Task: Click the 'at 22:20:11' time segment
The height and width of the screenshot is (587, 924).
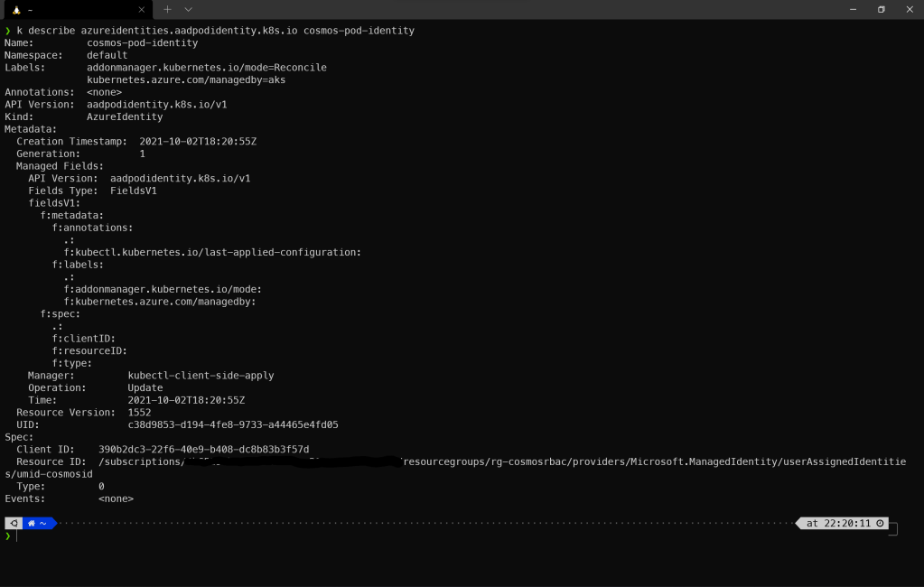Action: (x=838, y=522)
